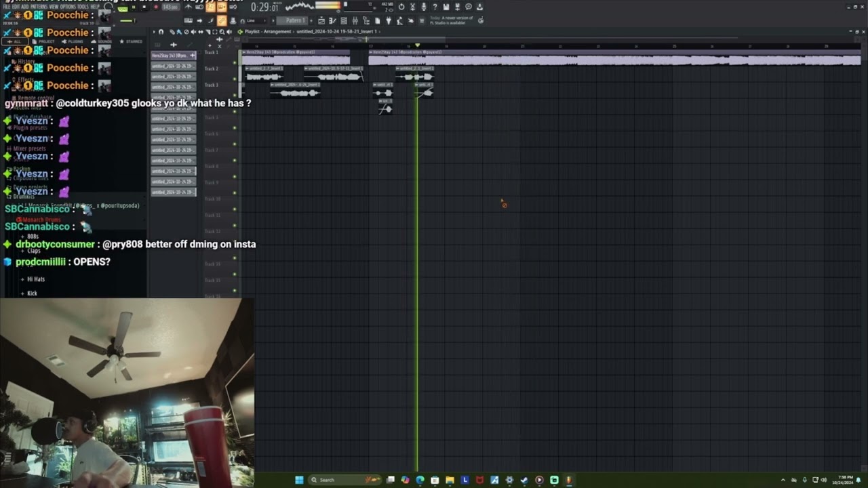Viewport: 868px width, 488px height.
Task: Mute Track 1 with green dot
Action: 235,63
